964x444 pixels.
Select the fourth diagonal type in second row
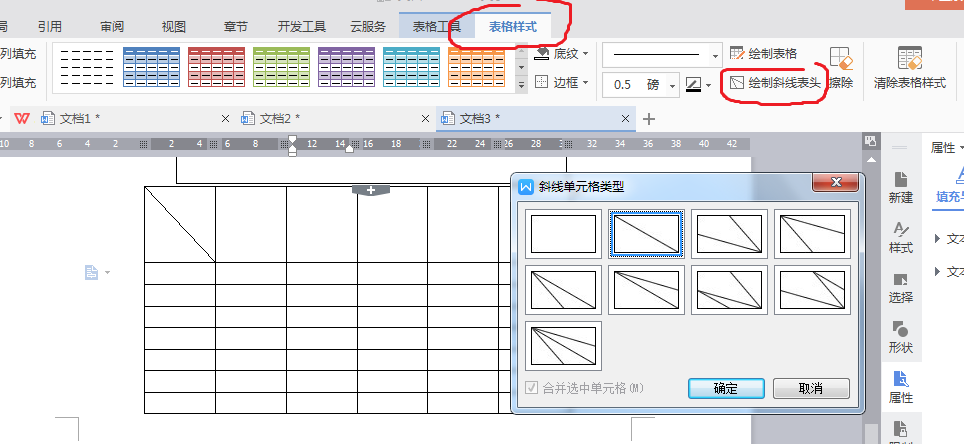coord(812,290)
